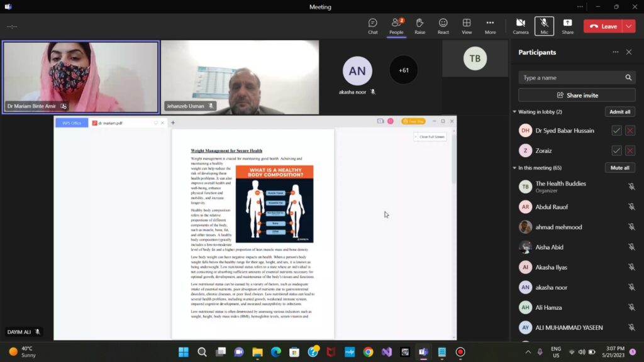Open the React emoji menu
Image resolution: width=644 pixels, height=362 pixels.
click(443, 26)
